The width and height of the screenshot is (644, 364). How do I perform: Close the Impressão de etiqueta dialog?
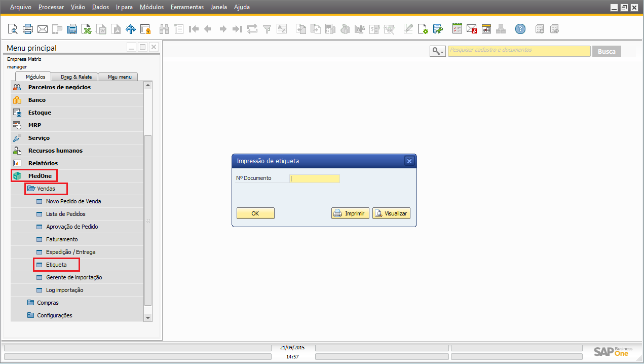click(x=409, y=161)
